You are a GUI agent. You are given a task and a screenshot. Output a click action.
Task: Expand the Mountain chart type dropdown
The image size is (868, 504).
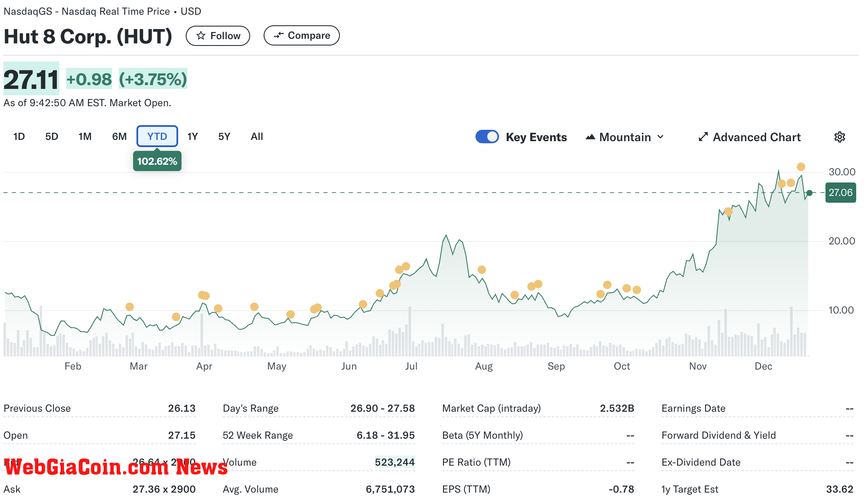point(625,137)
